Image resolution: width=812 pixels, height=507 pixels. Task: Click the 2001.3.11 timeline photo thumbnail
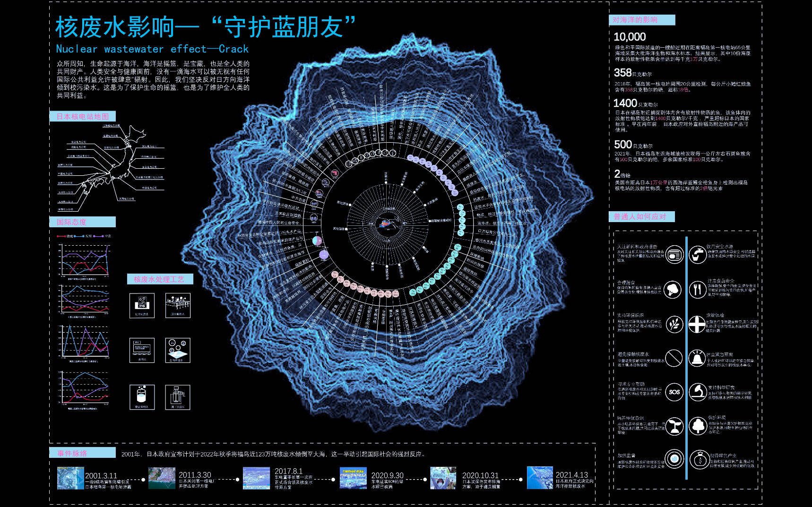coord(70,478)
